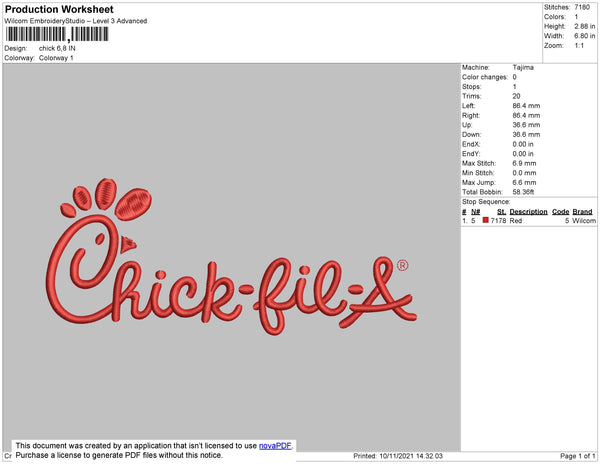Select the 'EndX:' value '0.00 in'
Image resolution: width=600 pixels, height=464 pixels.
[x=523, y=144]
